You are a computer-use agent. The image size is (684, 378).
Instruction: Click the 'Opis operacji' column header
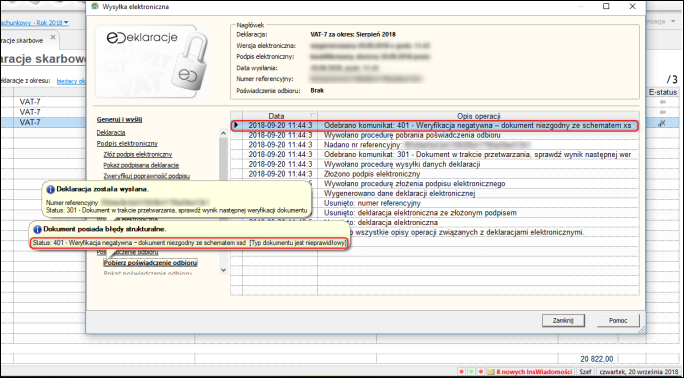click(x=478, y=116)
